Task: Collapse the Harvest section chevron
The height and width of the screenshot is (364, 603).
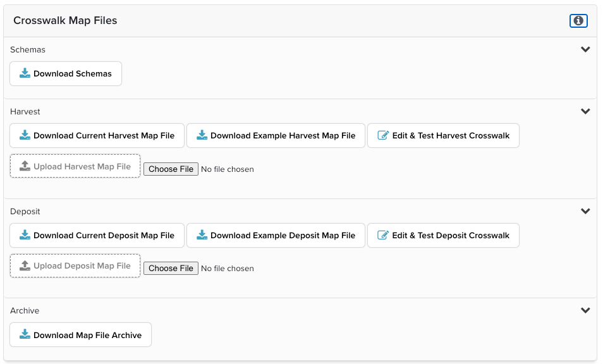Action: pos(585,111)
